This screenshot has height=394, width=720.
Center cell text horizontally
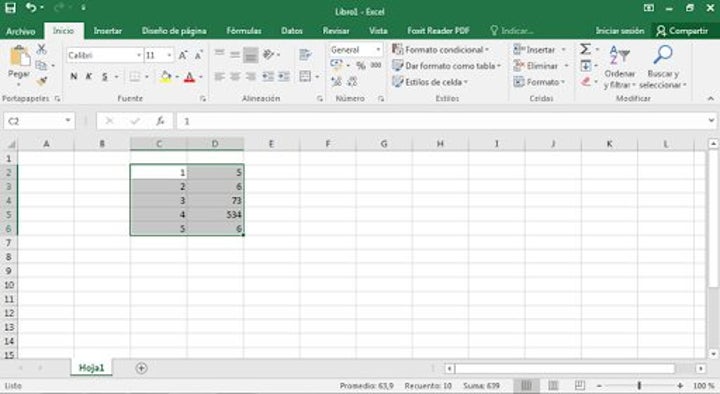pyautogui.click(x=235, y=76)
